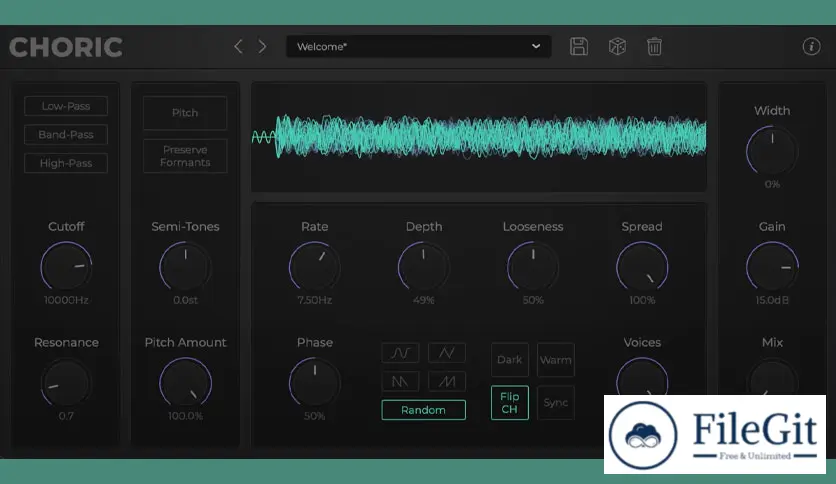This screenshot has height=484, width=836.
Task: Click the Pitch Amount knob
Action: 185,383
